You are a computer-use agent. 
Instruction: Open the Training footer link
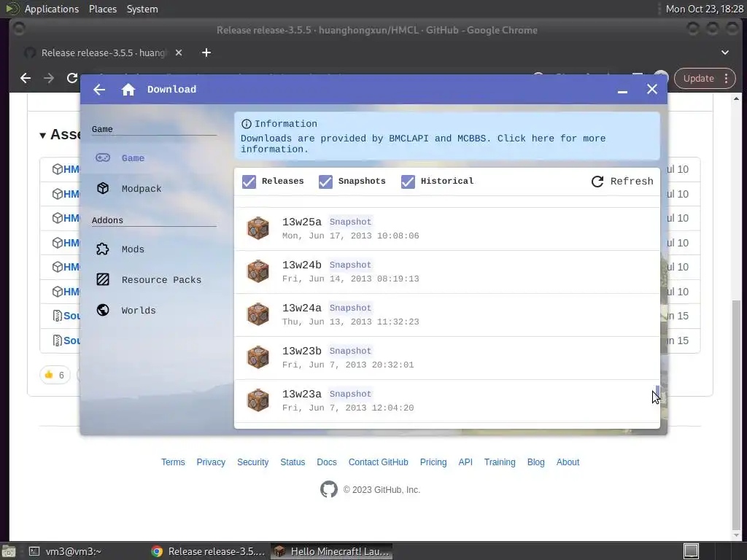[500, 462]
